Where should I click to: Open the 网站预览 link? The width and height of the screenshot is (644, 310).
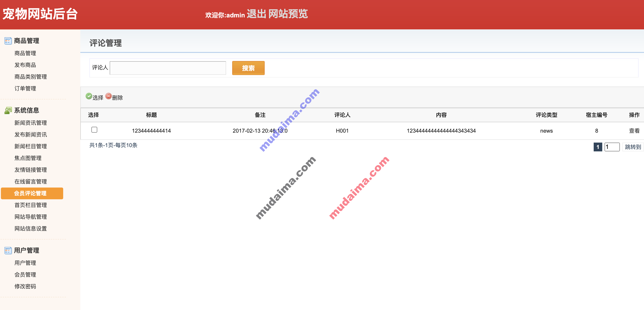(288, 14)
